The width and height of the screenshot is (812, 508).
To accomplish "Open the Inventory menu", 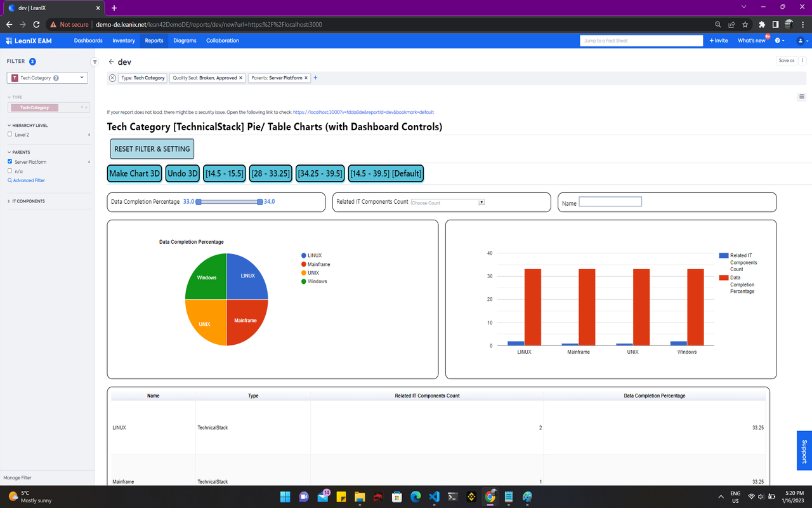I will coord(124,41).
